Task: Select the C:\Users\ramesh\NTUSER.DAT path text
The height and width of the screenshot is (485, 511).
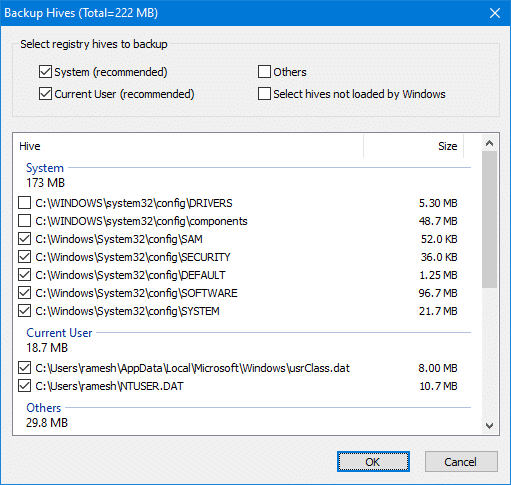Action: [109, 386]
